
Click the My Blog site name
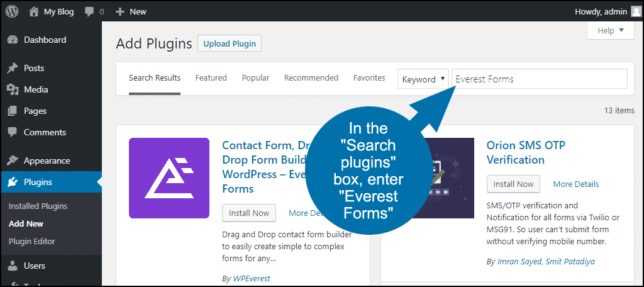tap(58, 12)
